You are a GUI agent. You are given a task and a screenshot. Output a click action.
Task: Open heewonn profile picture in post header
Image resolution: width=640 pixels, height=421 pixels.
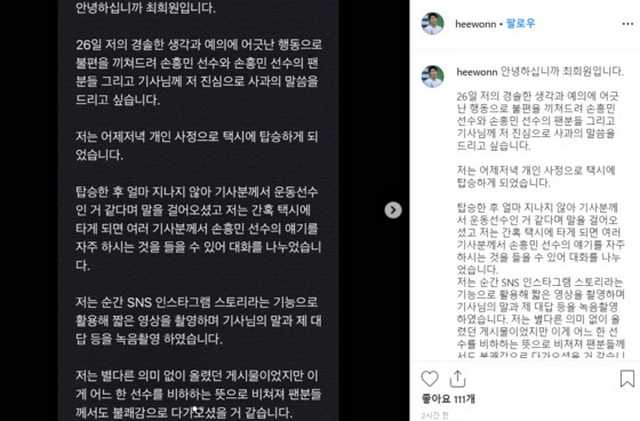click(433, 23)
